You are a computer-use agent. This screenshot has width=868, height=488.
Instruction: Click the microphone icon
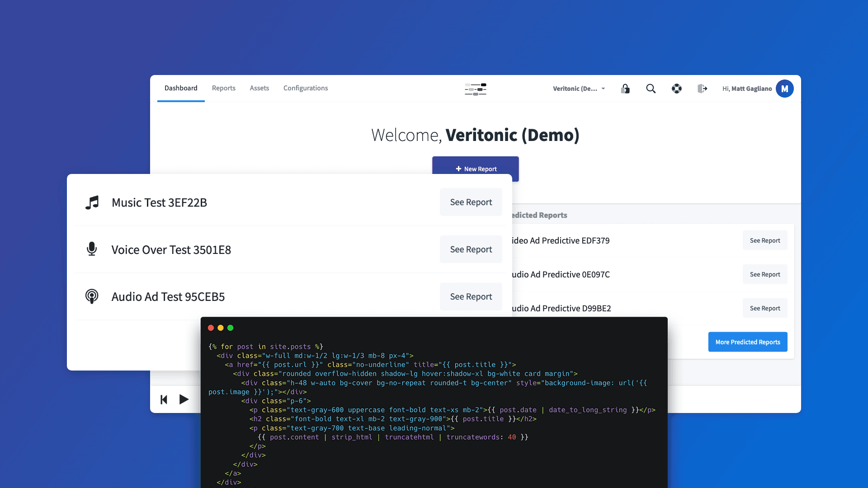[92, 249]
